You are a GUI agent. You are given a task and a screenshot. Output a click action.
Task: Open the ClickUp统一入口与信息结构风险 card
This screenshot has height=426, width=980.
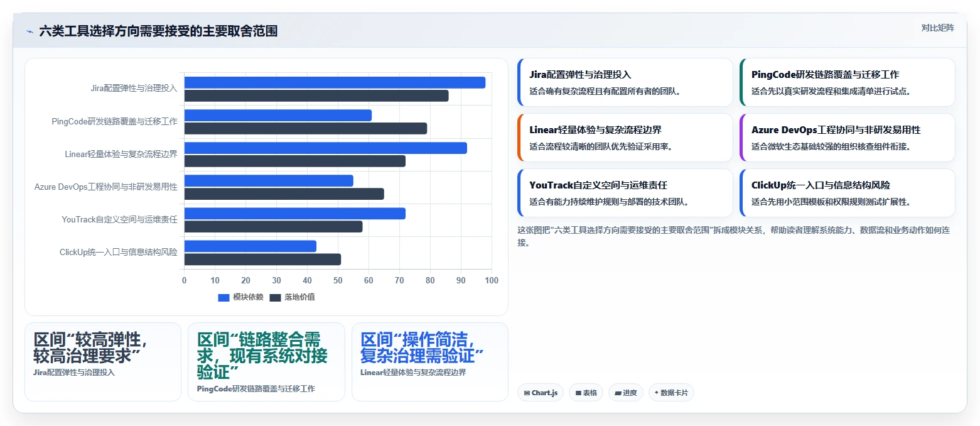[x=848, y=193]
